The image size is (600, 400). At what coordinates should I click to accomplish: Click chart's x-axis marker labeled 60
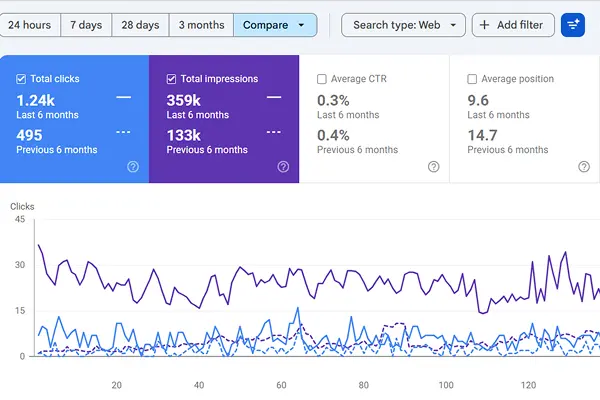[281, 385]
